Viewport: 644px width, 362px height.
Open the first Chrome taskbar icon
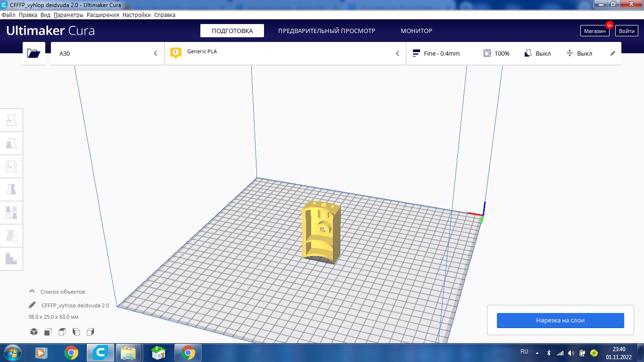71,352
